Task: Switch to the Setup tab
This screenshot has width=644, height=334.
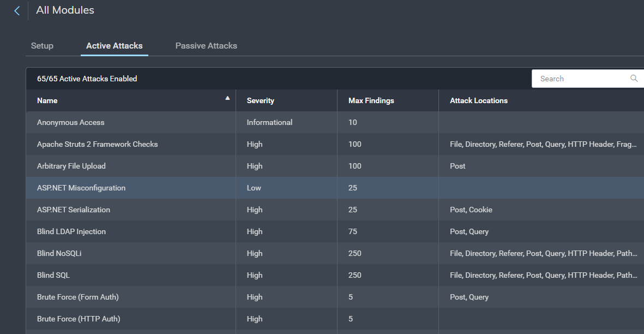Action: [x=42, y=46]
